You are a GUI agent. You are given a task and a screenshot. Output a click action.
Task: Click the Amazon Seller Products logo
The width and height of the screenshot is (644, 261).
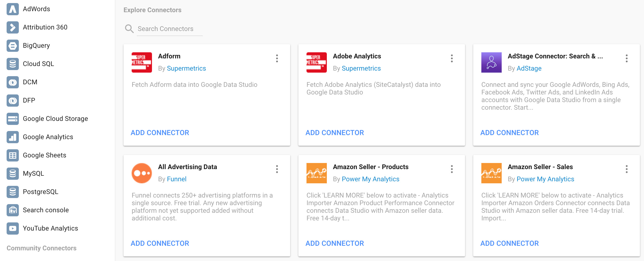[317, 173]
